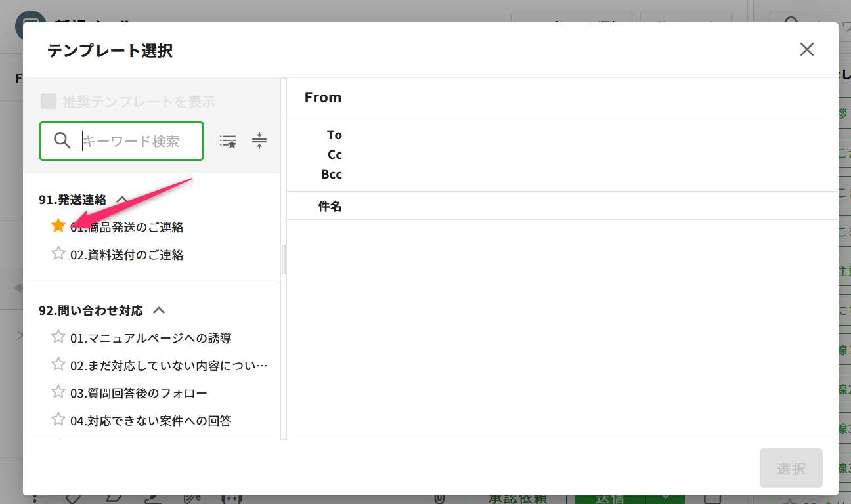Collapse the 92.問い合わせ対応 group
This screenshot has height=504, width=851.
click(158, 310)
